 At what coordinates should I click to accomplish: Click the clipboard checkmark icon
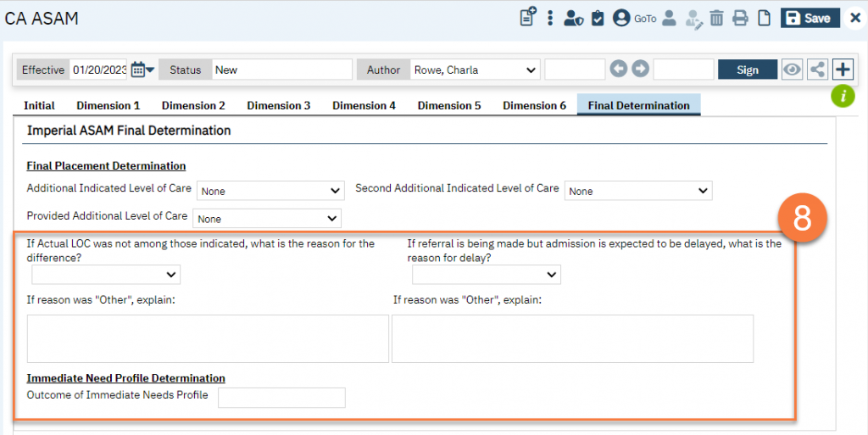(598, 18)
